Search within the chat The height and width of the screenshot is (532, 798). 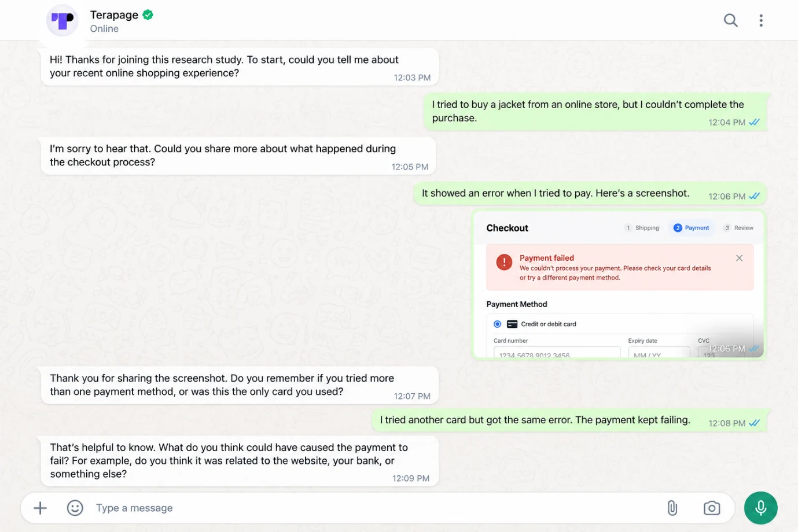(731, 20)
